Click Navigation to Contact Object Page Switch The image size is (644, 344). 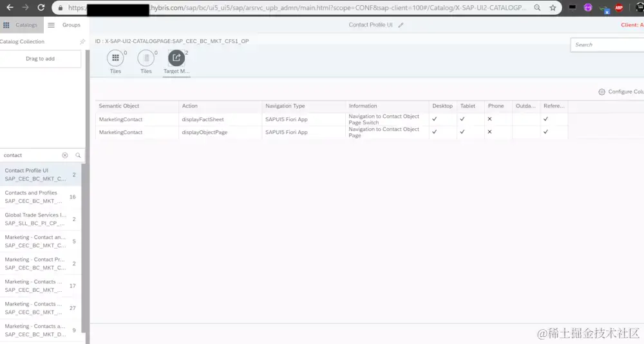[384, 120]
